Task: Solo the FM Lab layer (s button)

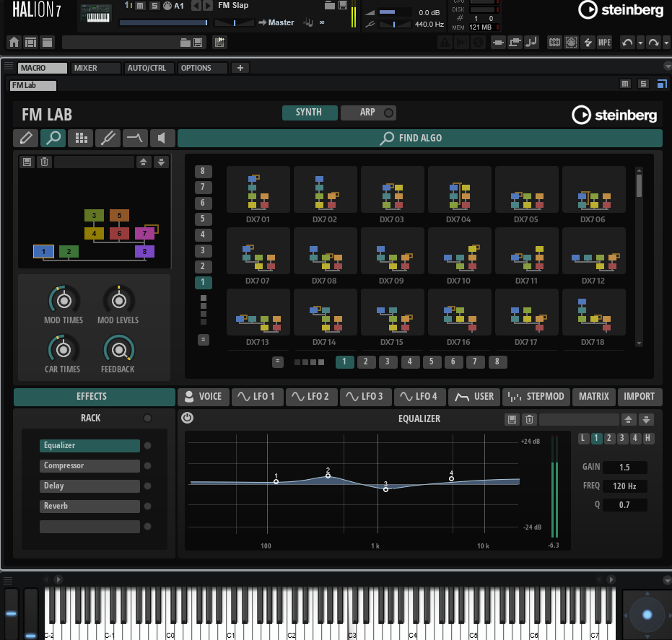Action: (643, 84)
